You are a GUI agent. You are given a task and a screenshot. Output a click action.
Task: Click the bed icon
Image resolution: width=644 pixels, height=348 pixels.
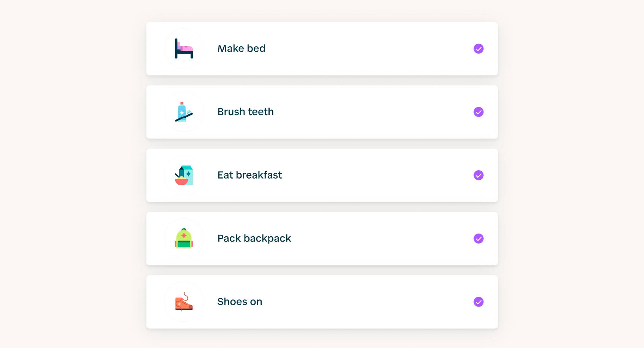pos(184,49)
